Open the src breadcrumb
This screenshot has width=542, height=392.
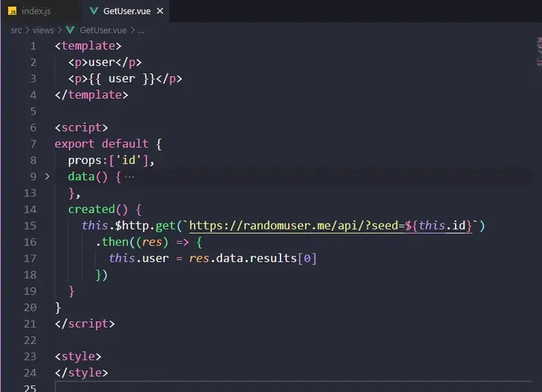[16, 31]
